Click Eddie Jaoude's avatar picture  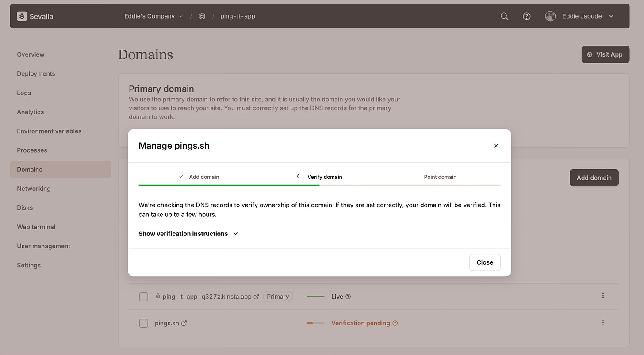pyautogui.click(x=550, y=16)
